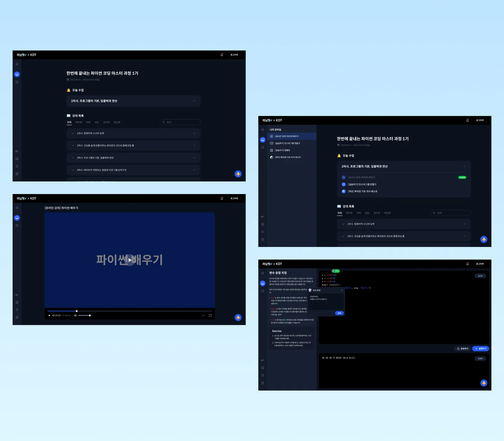Switch to the SQL tab in the collapsed course list screen

[x=97, y=122]
